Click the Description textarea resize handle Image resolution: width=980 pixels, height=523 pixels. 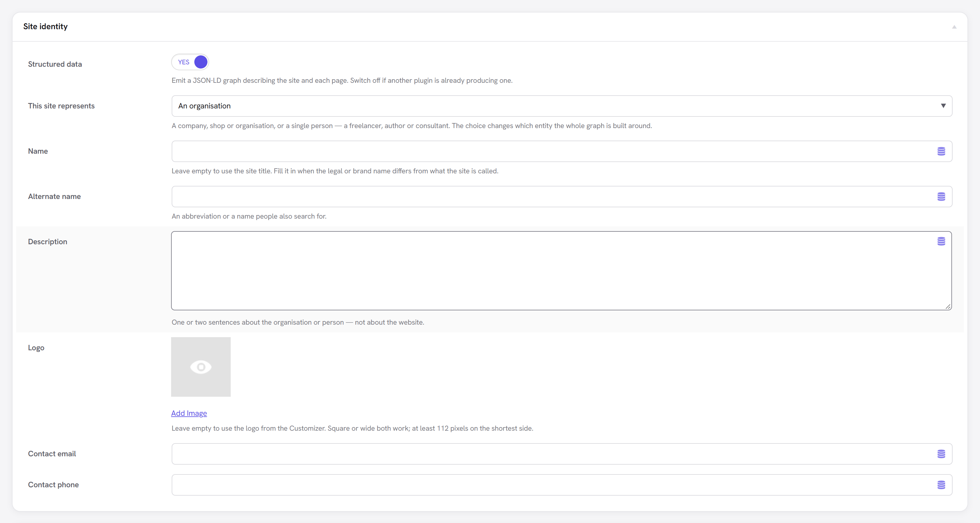[948, 306]
